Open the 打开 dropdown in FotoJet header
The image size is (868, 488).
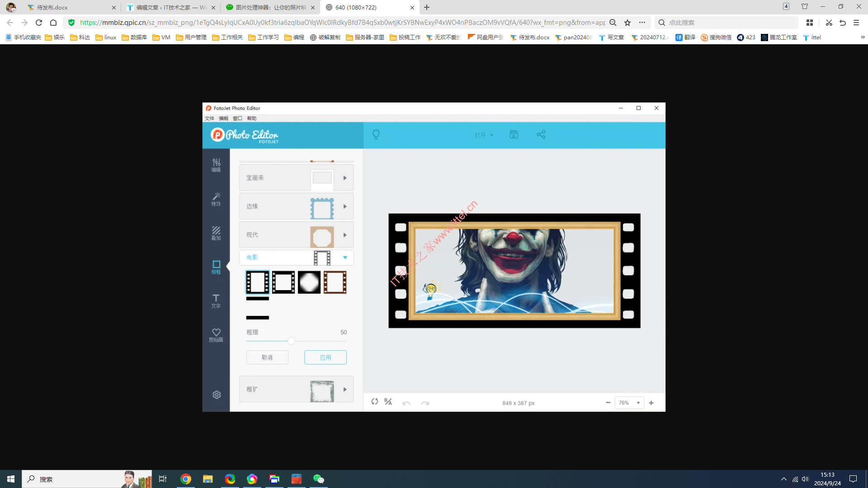coord(484,135)
